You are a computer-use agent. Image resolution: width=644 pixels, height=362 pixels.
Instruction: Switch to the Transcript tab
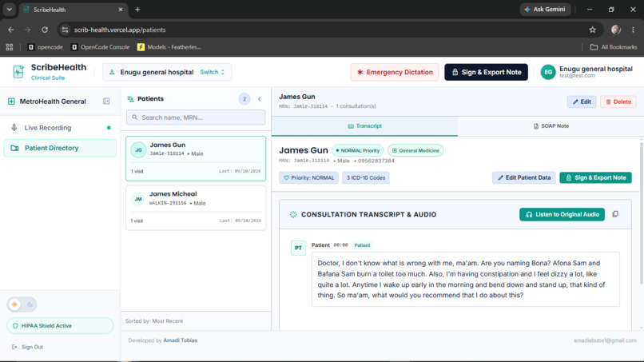pyautogui.click(x=364, y=126)
